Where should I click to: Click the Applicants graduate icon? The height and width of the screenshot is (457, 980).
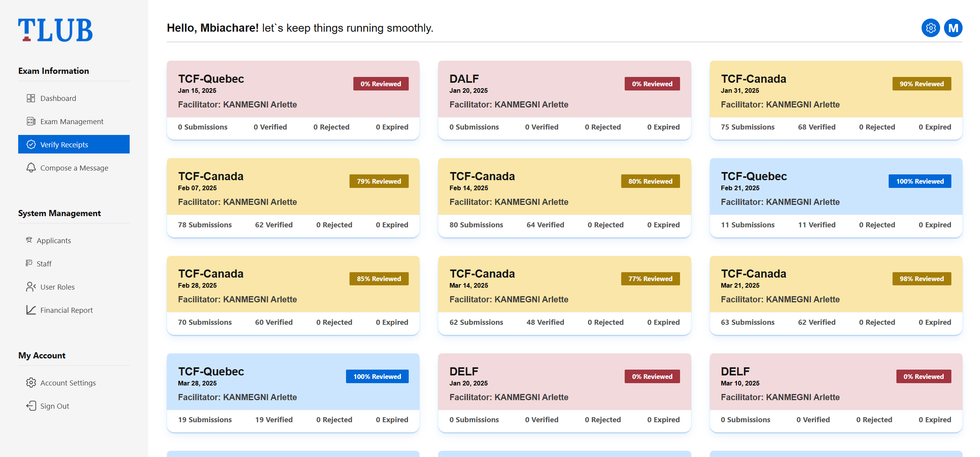[x=29, y=240]
